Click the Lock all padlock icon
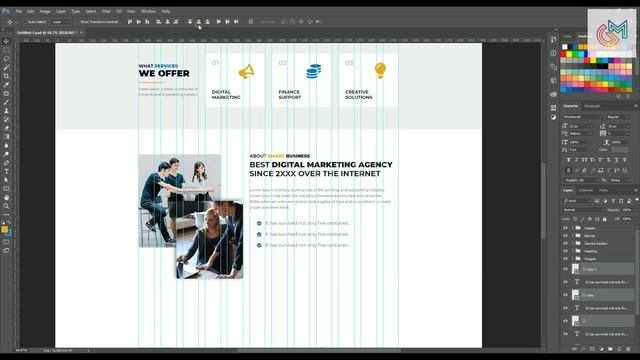The width and height of the screenshot is (640, 360). (604, 219)
